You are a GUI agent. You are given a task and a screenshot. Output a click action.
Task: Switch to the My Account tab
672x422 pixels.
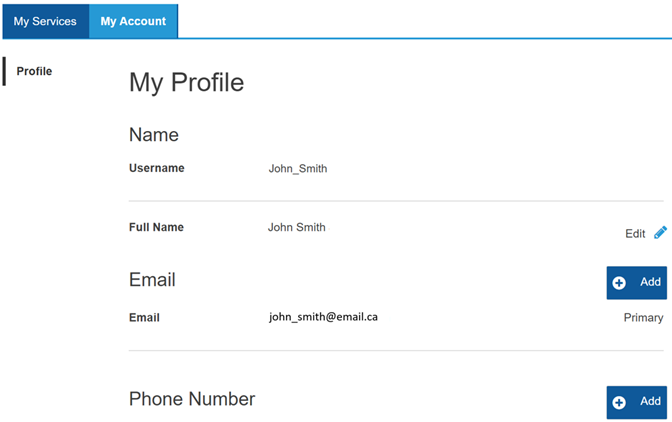point(133,21)
